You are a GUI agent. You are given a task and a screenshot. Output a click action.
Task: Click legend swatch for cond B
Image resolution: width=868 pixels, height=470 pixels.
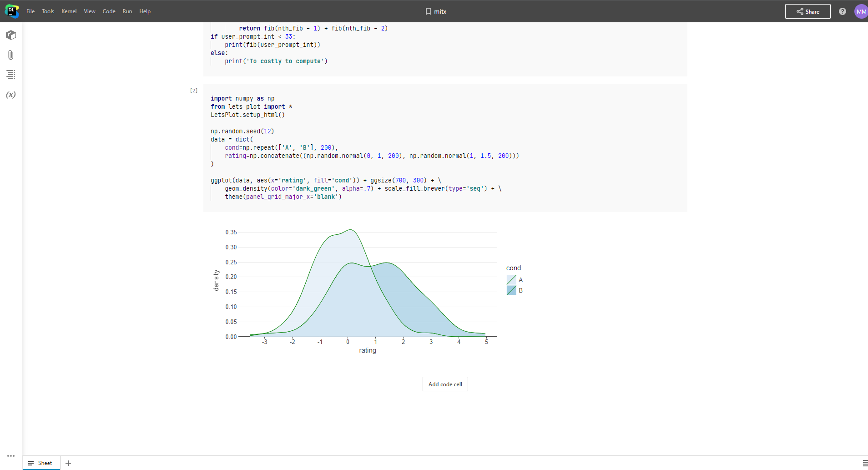[511, 290]
